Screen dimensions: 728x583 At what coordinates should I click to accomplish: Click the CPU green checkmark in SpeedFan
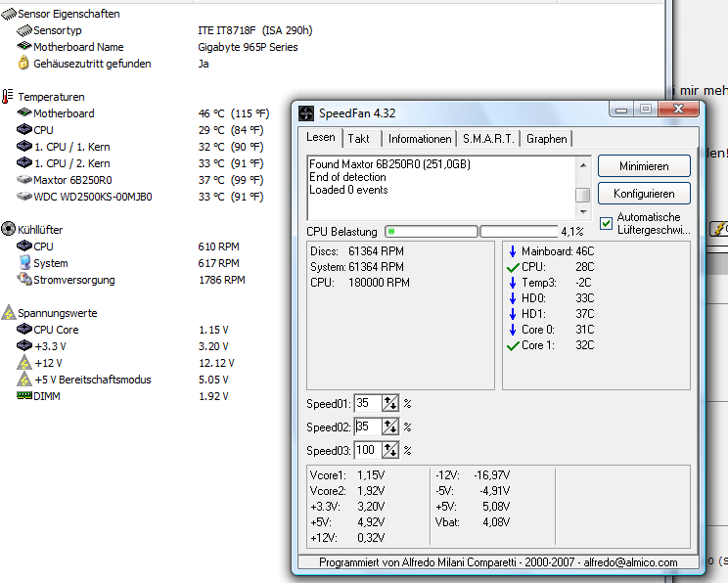click(513, 267)
